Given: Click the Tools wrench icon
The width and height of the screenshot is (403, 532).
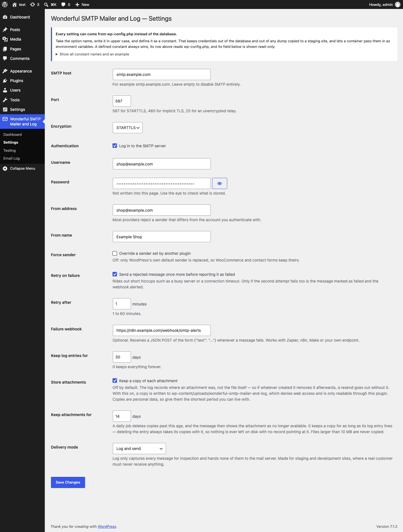Looking at the screenshot, I should 5,100.
